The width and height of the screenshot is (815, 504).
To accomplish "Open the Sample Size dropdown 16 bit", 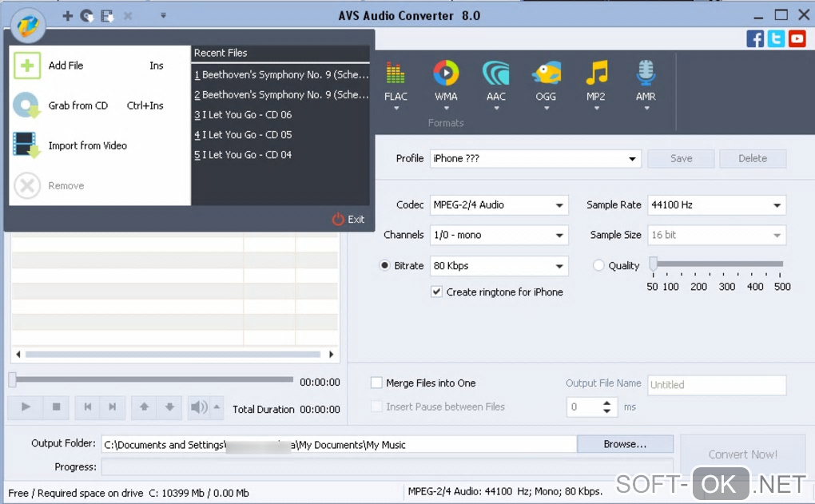I will point(717,235).
